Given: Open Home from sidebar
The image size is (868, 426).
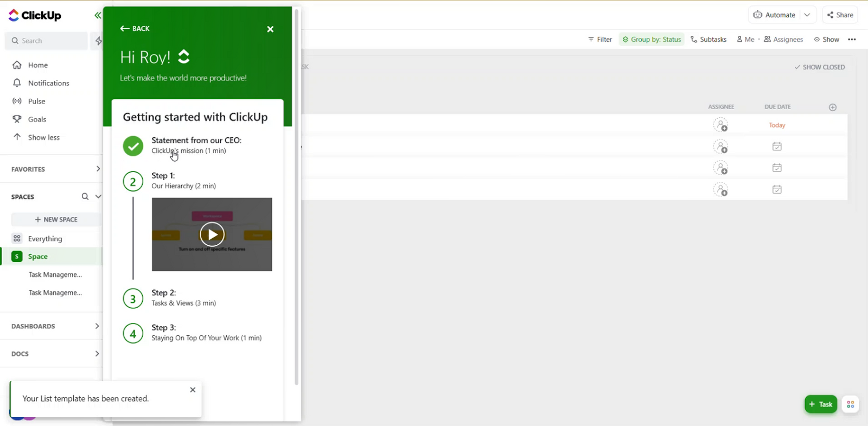Looking at the screenshot, I should pyautogui.click(x=38, y=65).
